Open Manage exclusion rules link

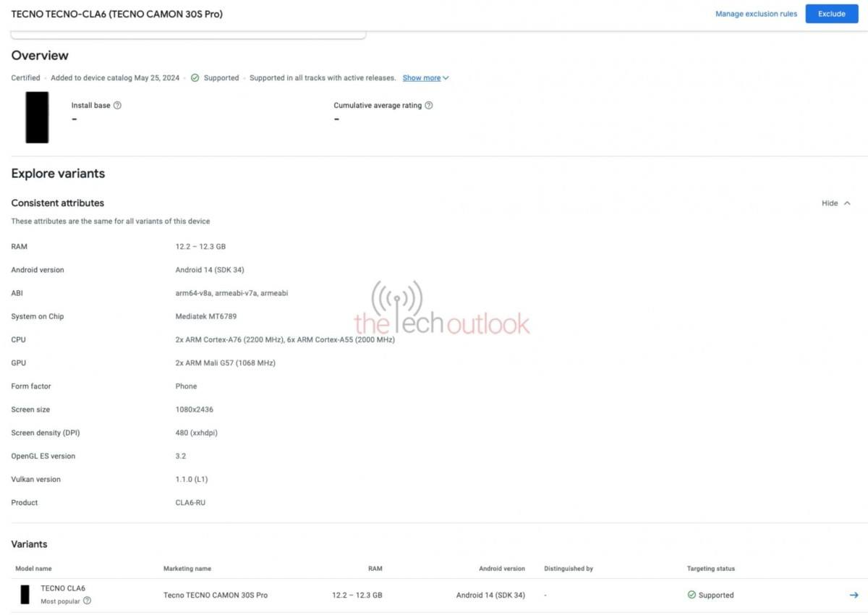756,14
